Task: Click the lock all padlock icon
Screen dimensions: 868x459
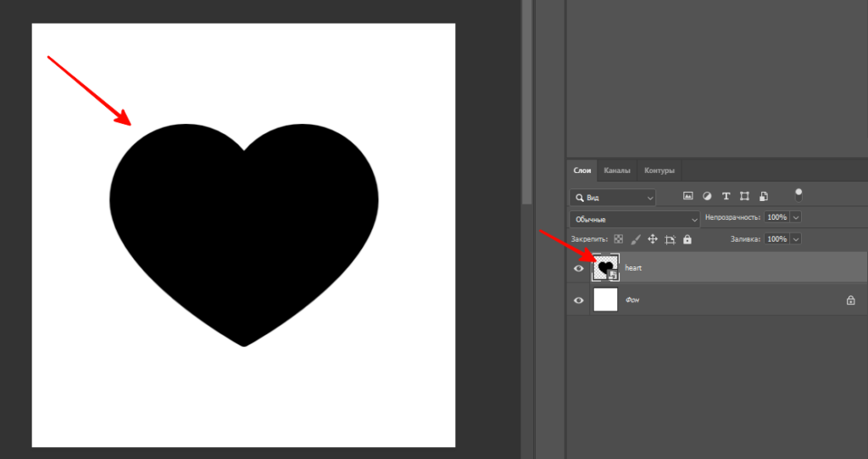Action: tap(687, 240)
